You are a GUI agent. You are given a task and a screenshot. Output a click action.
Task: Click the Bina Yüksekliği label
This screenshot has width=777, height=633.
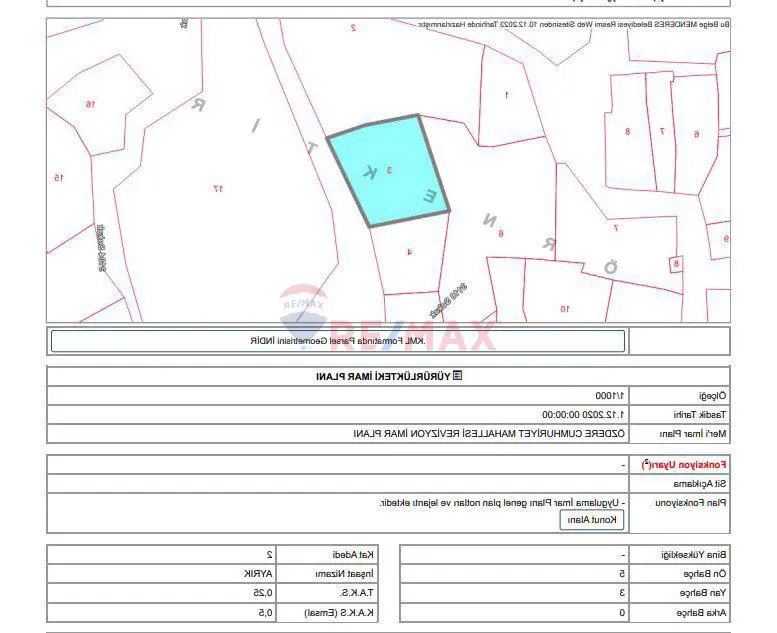click(x=693, y=555)
